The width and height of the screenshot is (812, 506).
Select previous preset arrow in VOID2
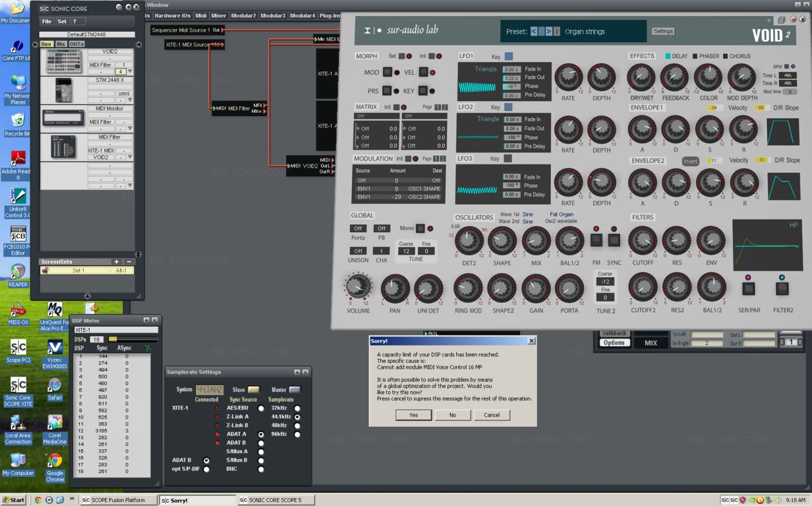point(534,31)
